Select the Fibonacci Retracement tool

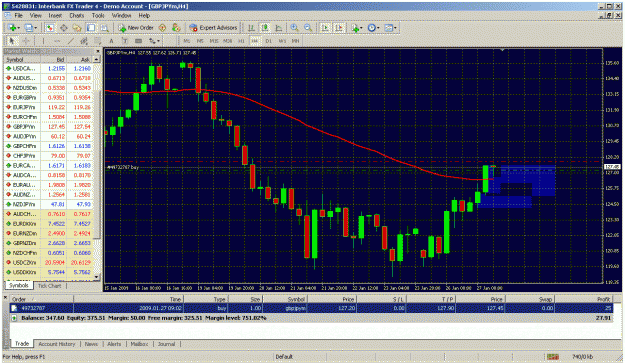point(98,41)
